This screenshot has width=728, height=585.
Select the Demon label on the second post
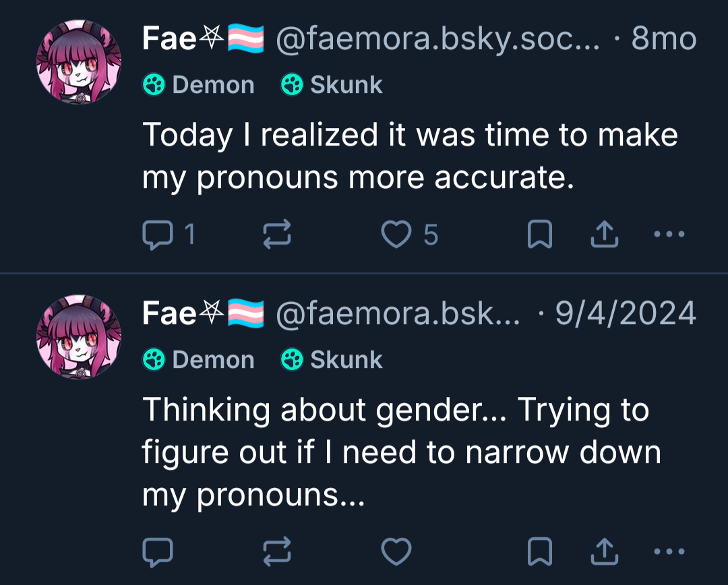tap(199, 360)
